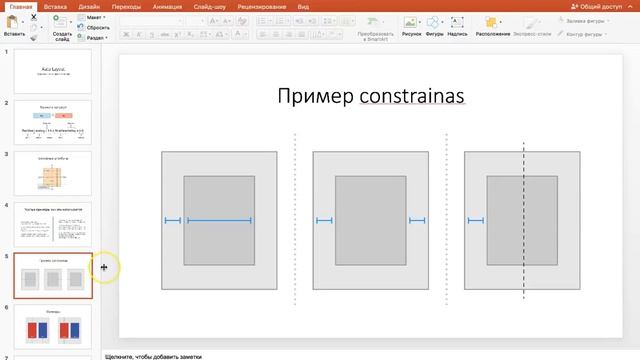Switch to the Главная tab
640x360 pixels.
point(21,7)
